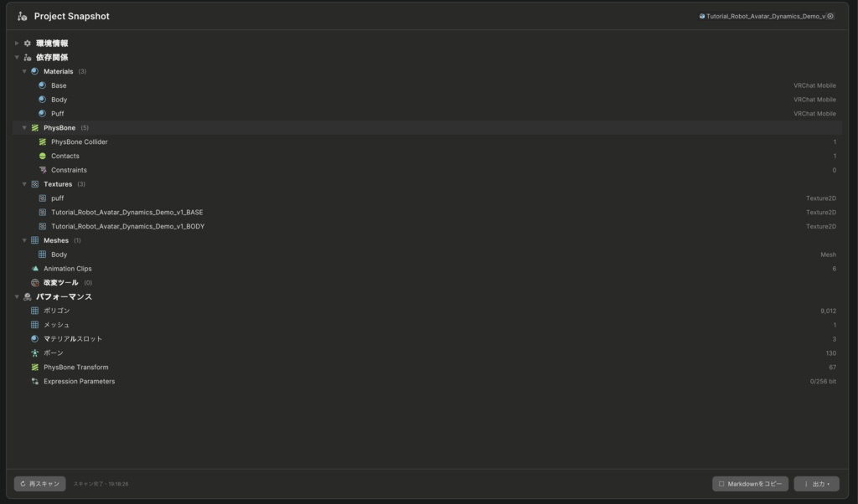Click the Expression Parameters icon
Viewport: 858px width, 504px height.
pyautogui.click(x=34, y=381)
